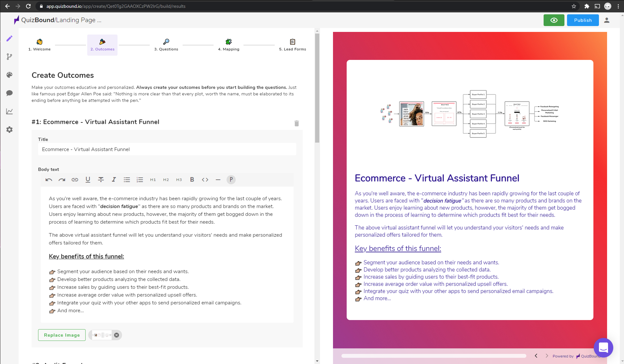Toggle bold formatting

coord(192,180)
